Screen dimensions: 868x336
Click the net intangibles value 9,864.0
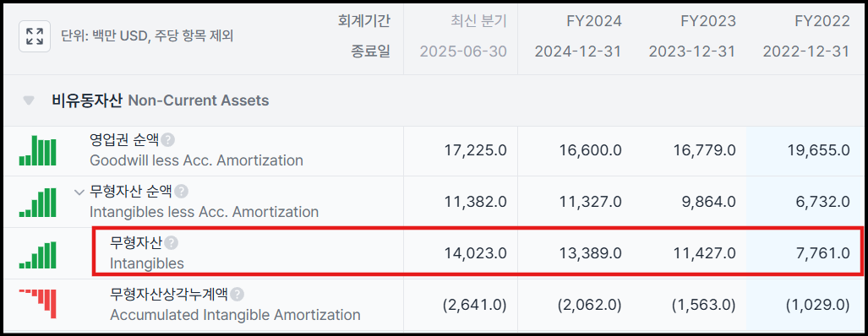click(x=708, y=202)
